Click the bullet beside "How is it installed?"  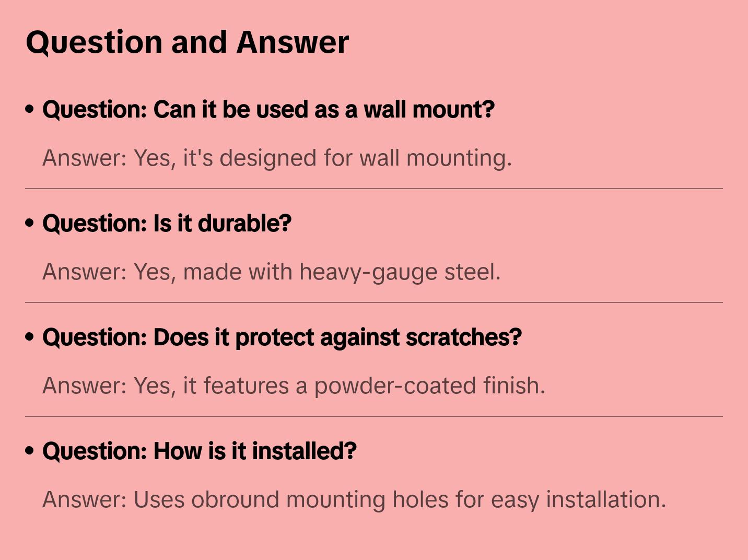30,451
